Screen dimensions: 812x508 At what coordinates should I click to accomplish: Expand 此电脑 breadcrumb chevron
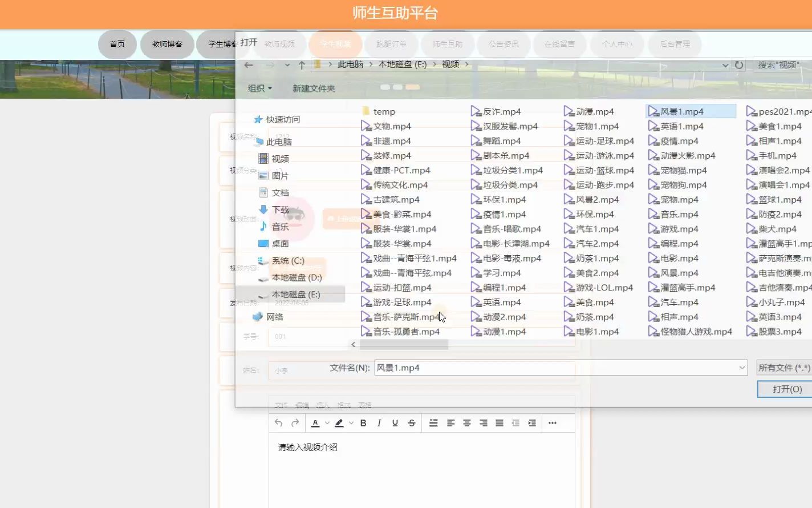[371, 64]
